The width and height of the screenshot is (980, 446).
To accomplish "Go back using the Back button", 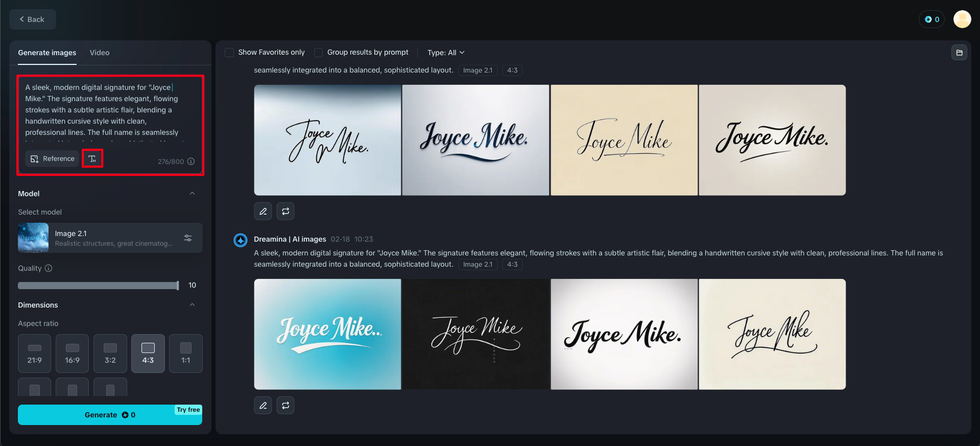I will click(32, 19).
